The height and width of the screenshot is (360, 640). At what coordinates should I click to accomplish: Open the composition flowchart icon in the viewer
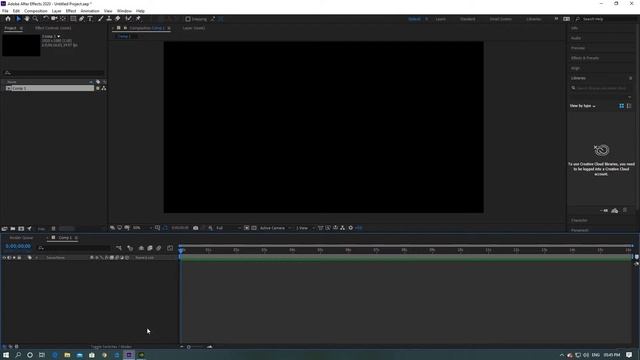[x=342, y=228]
